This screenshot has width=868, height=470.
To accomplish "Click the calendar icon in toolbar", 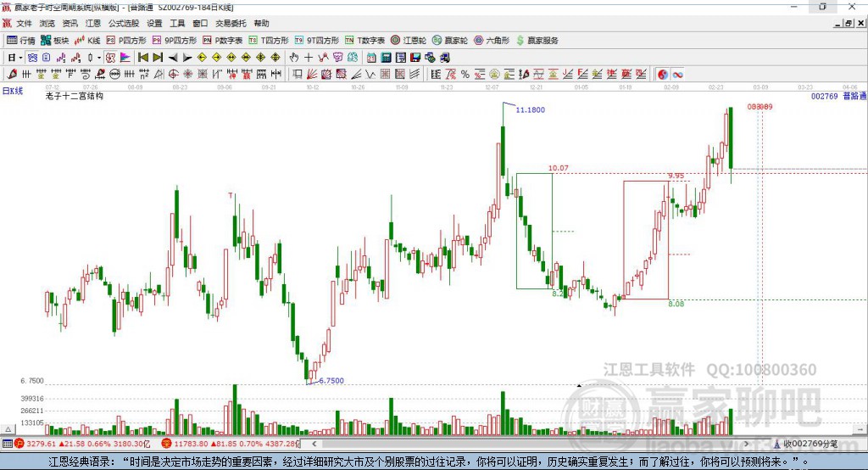I will (371, 58).
